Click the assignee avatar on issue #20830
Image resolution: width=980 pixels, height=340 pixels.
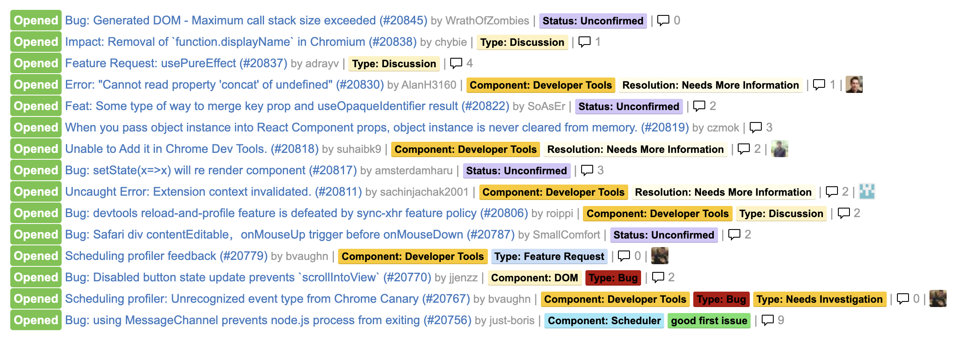tap(854, 84)
